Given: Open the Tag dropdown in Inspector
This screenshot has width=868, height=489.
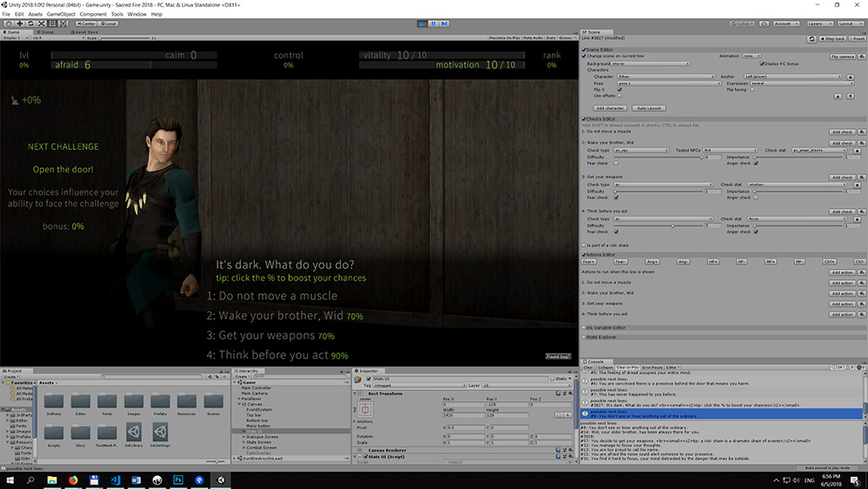Looking at the screenshot, I should click(419, 386).
